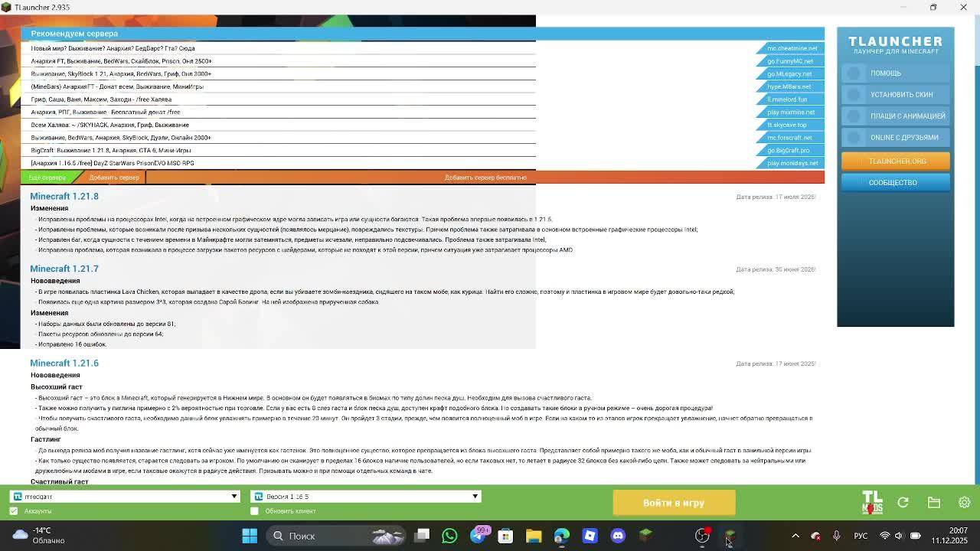This screenshot has height=551, width=980.
Task: Click Войти в игру button
Action: tap(674, 503)
